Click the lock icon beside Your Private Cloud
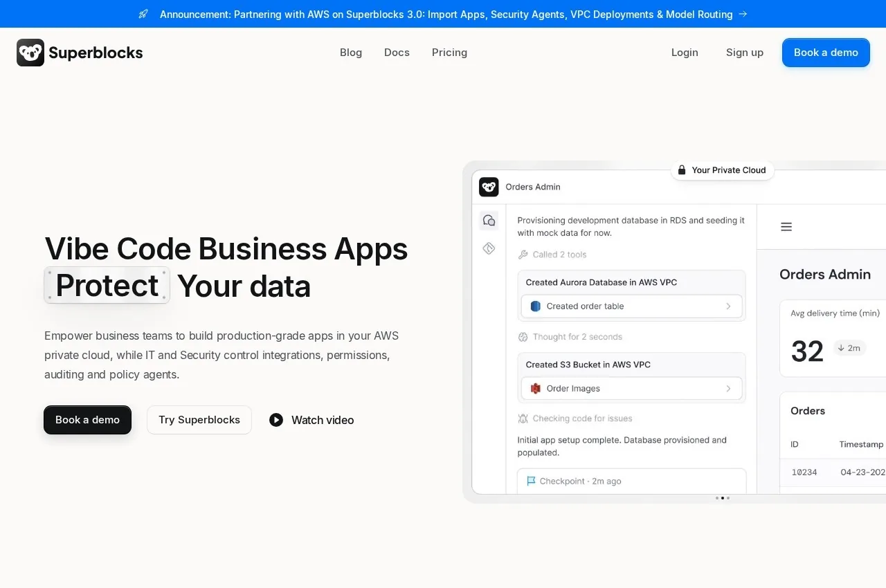886x588 pixels. (x=682, y=170)
